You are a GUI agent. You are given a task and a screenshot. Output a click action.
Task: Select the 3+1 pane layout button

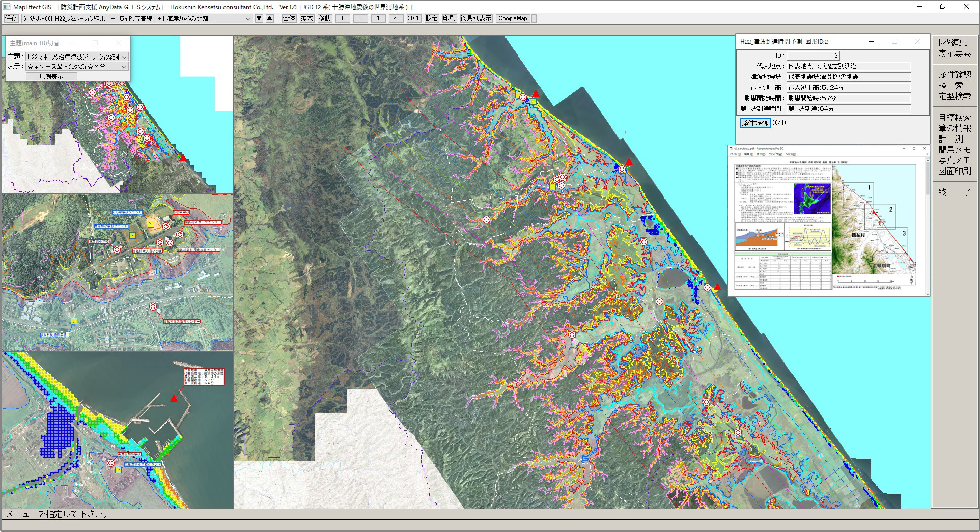tap(413, 18)
